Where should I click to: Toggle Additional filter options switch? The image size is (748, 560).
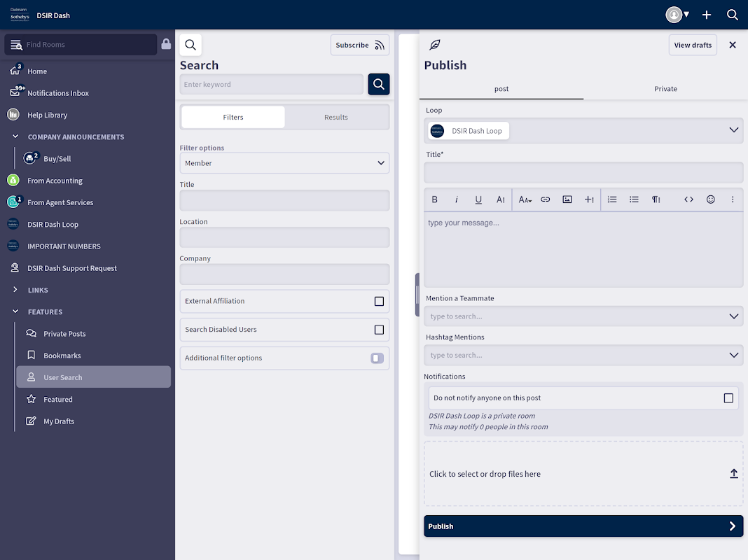pos(378,358)
